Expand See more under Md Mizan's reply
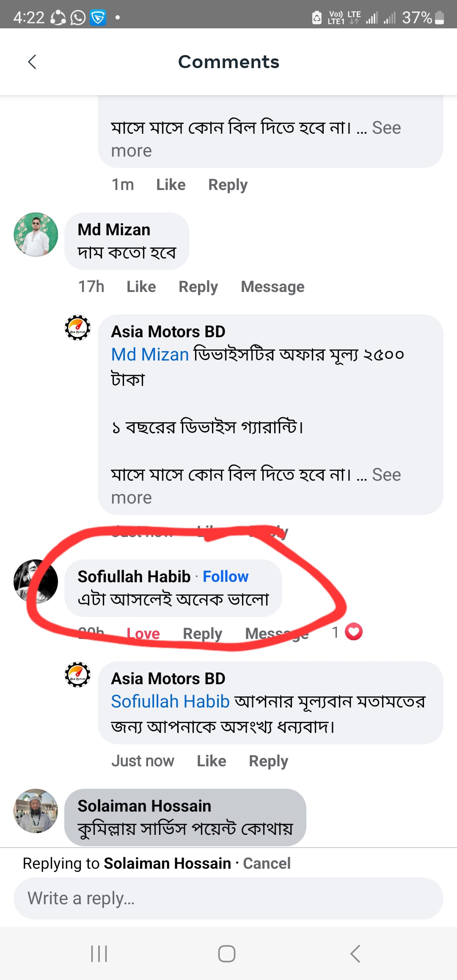 tap(386, 475)
